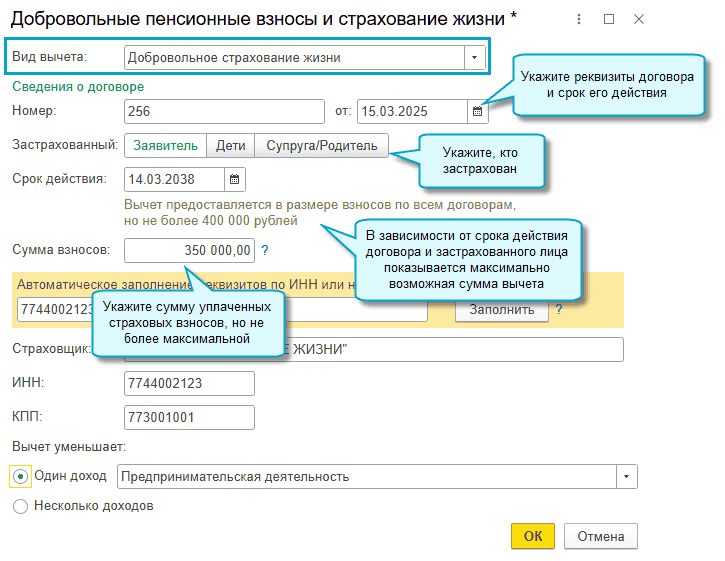Click the Вид вычета field Добровольное страхование жизни
Viewport: 725px width, 561px height.
[x=294, y=57]
